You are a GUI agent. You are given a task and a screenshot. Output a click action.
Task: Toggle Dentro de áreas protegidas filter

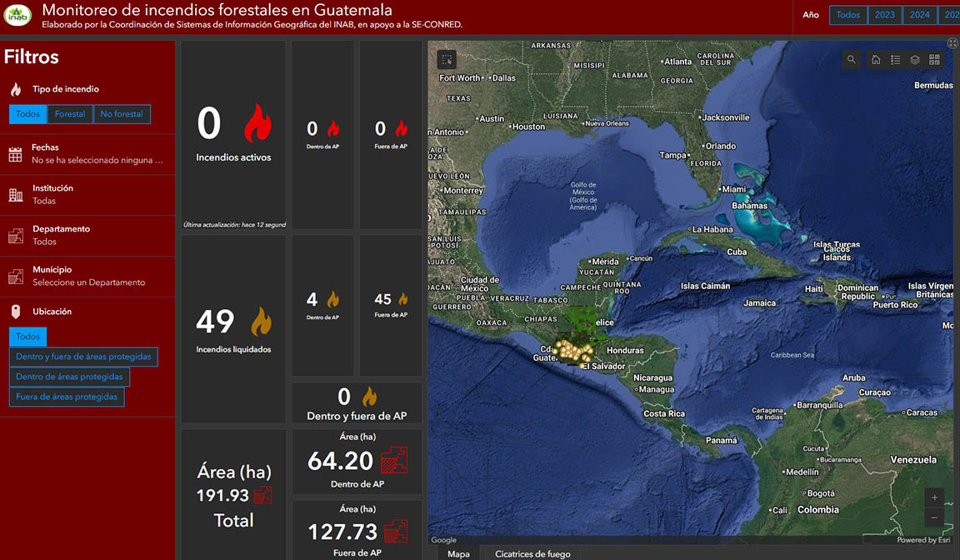(69, 377)
